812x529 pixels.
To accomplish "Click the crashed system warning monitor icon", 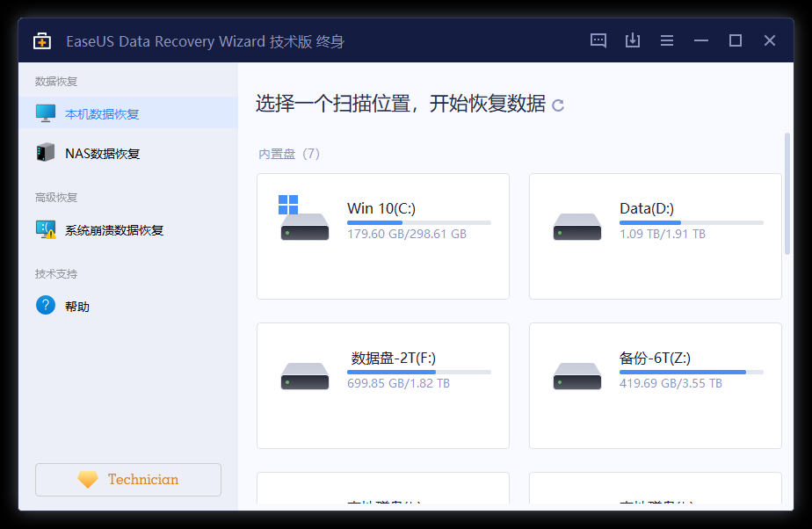I will click(x=46, y=229).
